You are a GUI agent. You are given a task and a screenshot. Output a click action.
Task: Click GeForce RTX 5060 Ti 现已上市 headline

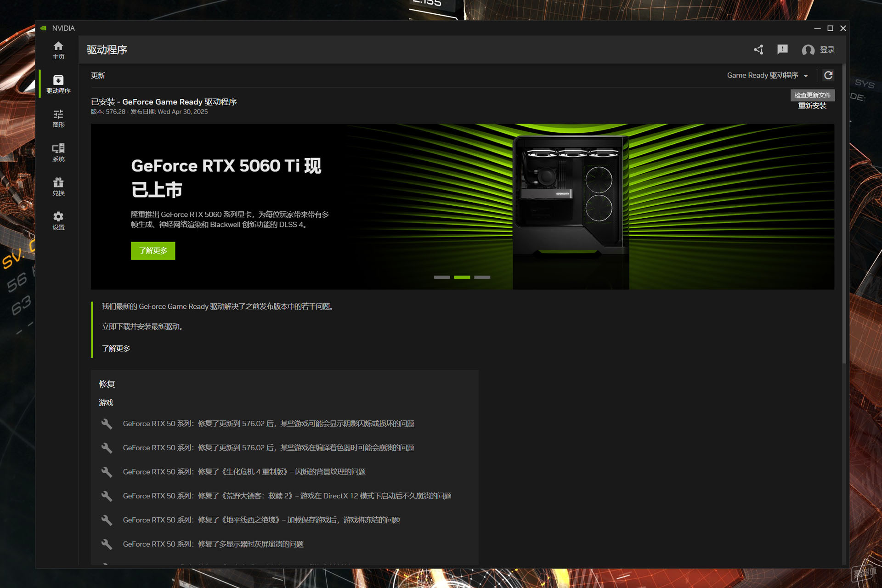coord(226,178)
